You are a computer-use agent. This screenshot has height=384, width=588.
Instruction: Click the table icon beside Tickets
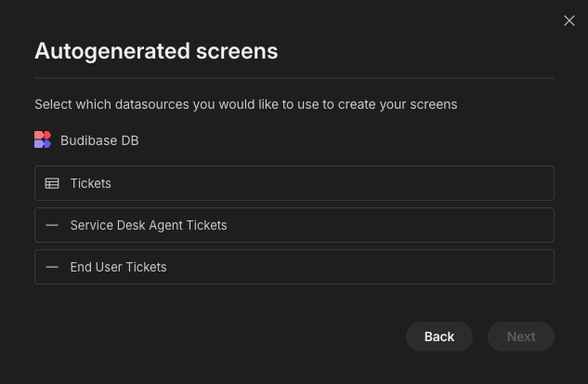click(x=52, y=183)
